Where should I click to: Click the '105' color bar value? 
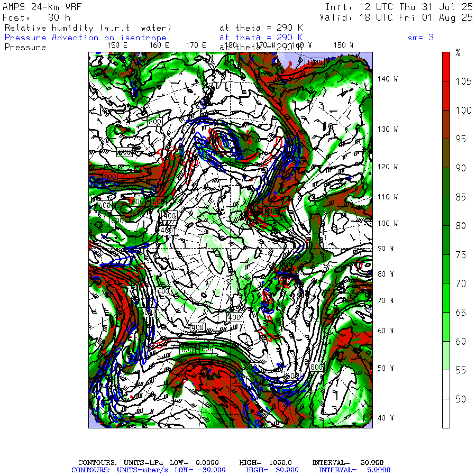(x=463, y=81)
